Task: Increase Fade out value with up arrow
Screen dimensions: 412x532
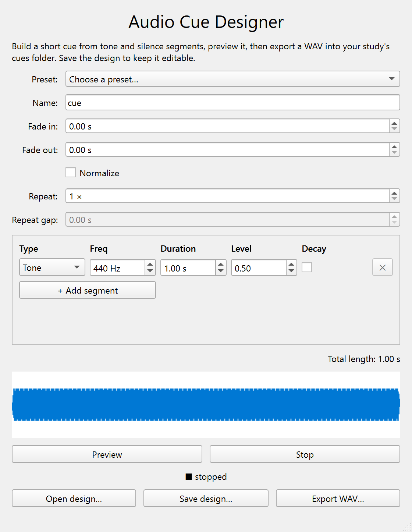Action: point(394,146)
